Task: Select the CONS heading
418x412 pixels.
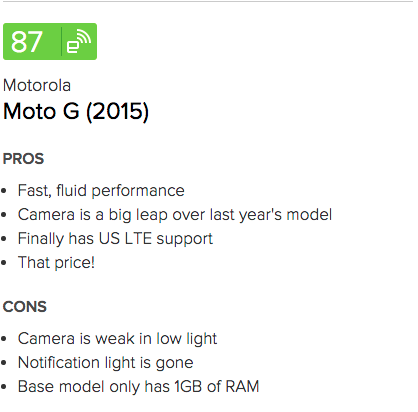Action: (25, 307)
